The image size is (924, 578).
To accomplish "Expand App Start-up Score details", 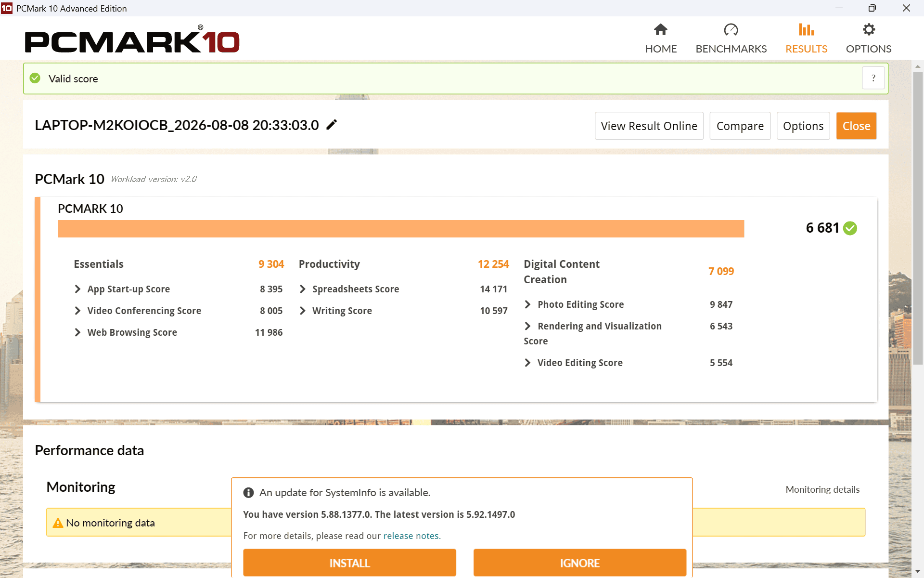I will coord(77,289).
